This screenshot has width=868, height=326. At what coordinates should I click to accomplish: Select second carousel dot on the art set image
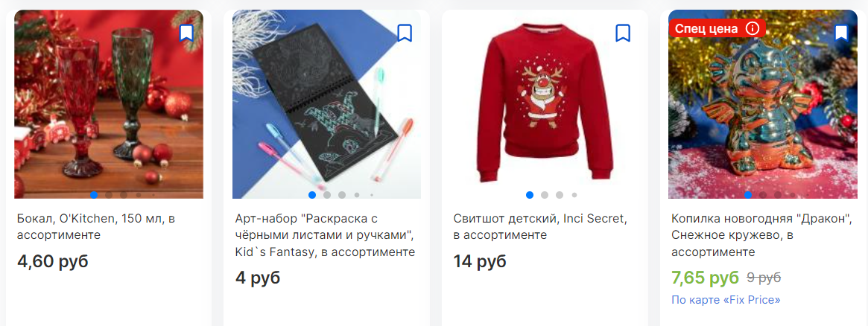pos(327,195)
